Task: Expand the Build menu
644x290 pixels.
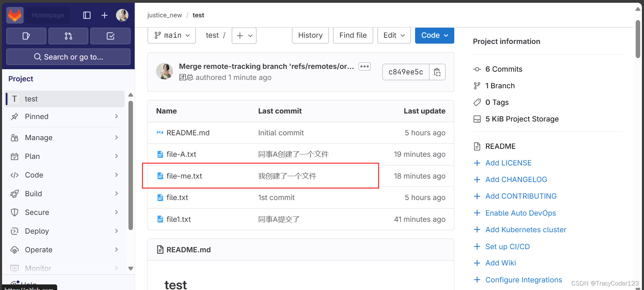Action: point(65,194)
